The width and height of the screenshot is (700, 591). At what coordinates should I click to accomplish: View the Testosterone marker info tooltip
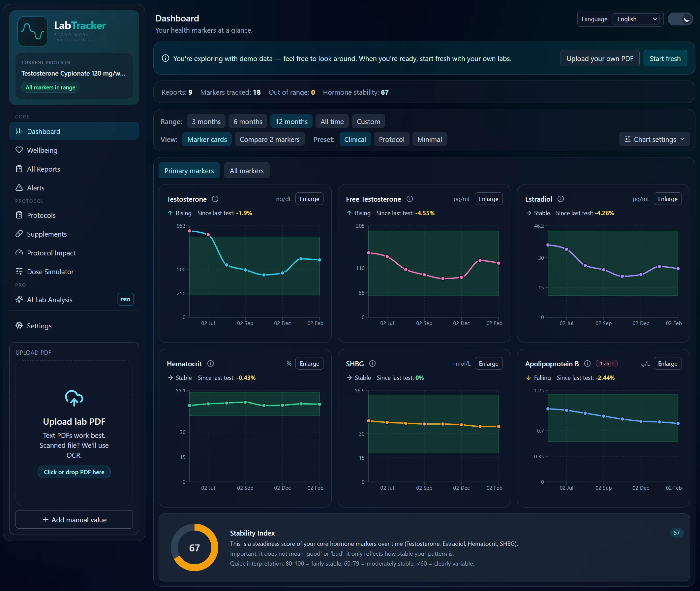point(215,199)
